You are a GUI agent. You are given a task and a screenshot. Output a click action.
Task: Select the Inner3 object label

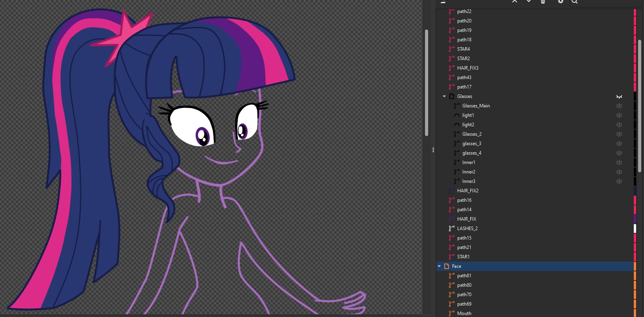click(469, 181)
